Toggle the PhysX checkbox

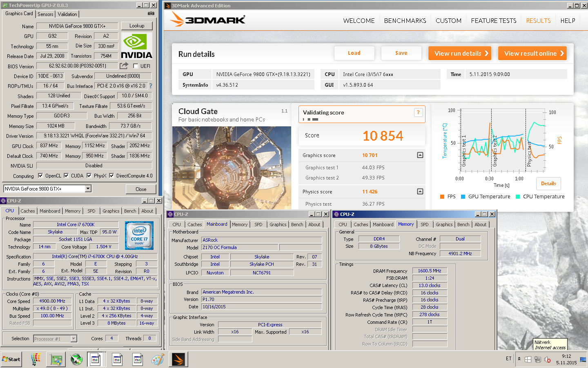point(89,176)
